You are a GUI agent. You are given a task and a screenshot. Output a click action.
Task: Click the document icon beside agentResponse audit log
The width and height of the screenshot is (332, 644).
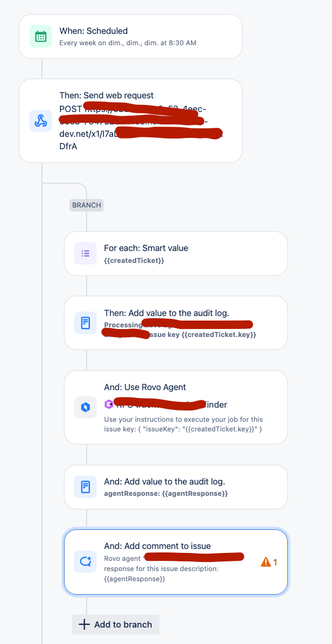point(85,487)
